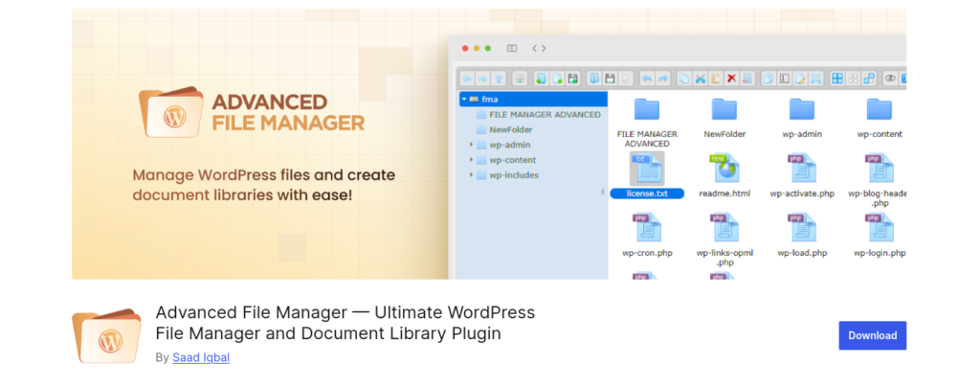Open the Saad Iqbal author link
This screenshot has height=386, width=980.
[201, 358]
